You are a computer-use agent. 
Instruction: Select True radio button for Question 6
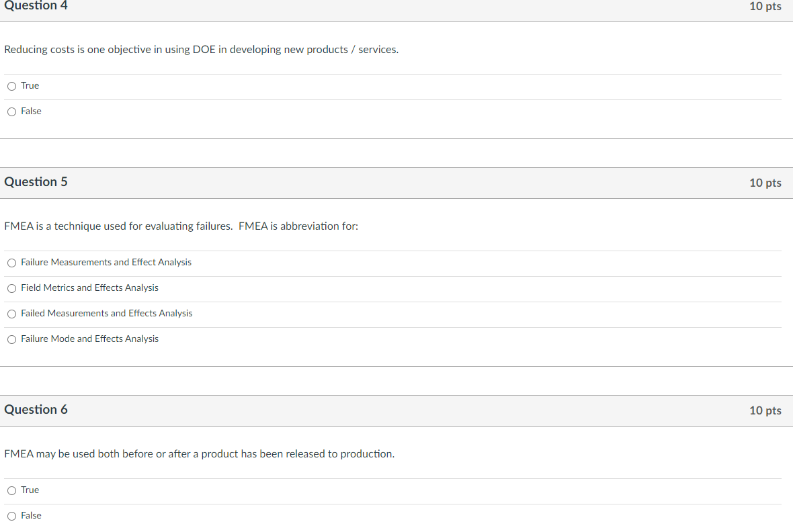(11, 490)
